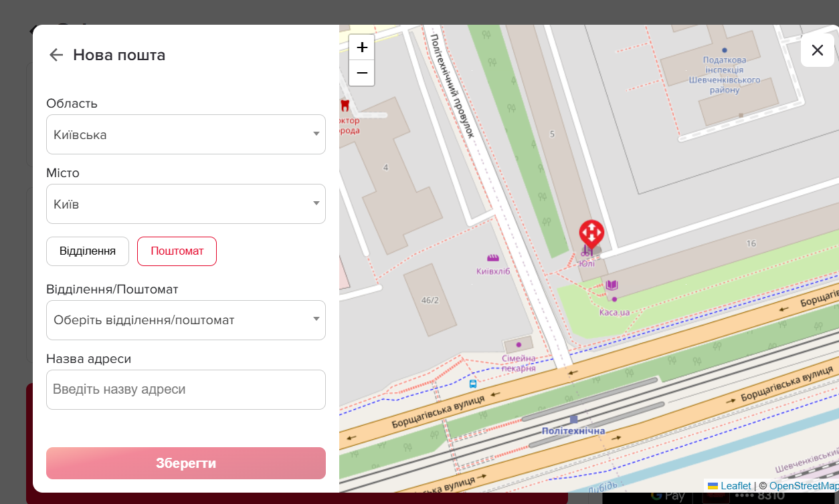Screen dimensions: 839x504
Task: Click the Каса.ua book icon on map
Action: (612, 285)
